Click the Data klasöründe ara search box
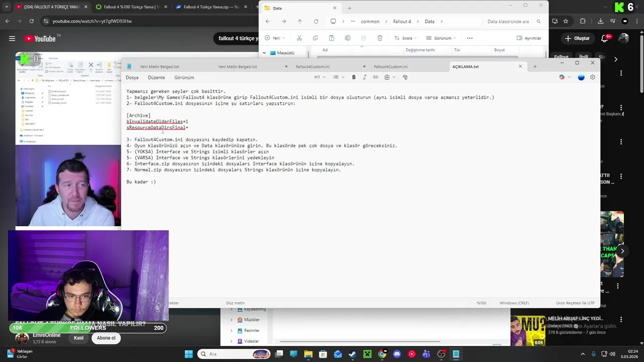Viewport: 644px width, 362px height. (x=513, y=22)
